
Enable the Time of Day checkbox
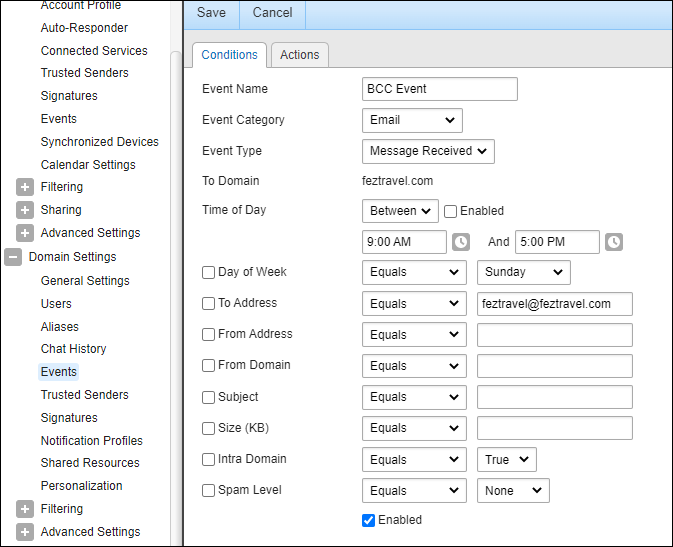click(x=451, y=211)
